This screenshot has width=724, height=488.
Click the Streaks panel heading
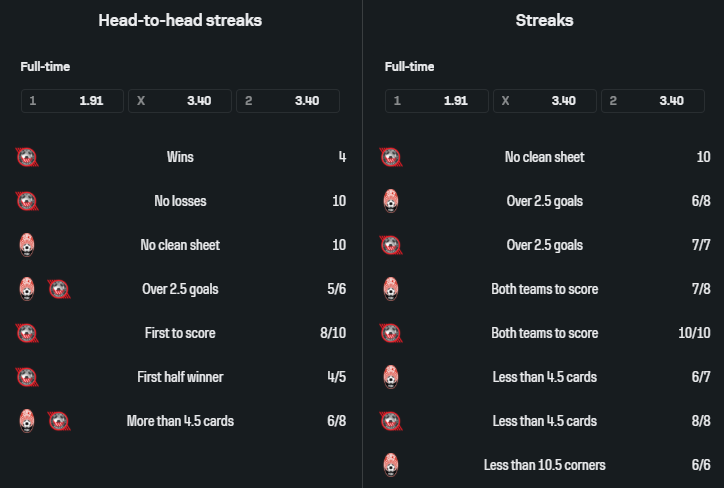coord(544,20)
